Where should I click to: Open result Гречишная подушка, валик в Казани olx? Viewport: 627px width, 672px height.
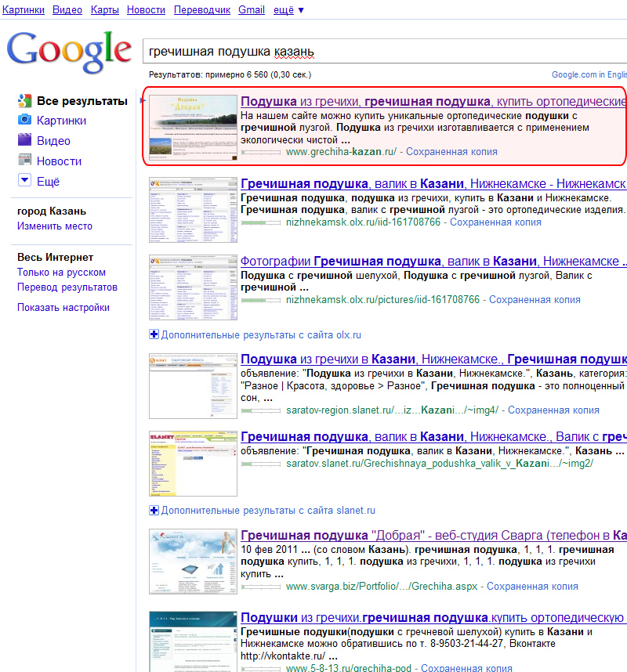coord(433,184)
